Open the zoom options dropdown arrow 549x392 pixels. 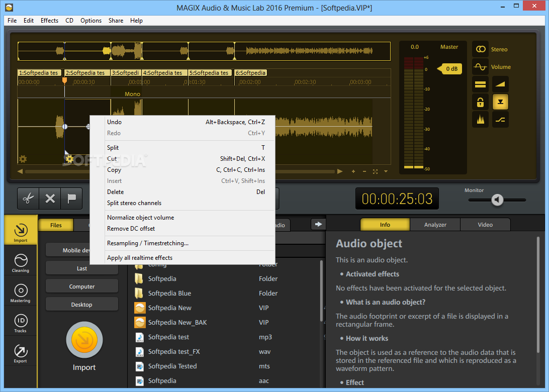[x=386, y=171]
